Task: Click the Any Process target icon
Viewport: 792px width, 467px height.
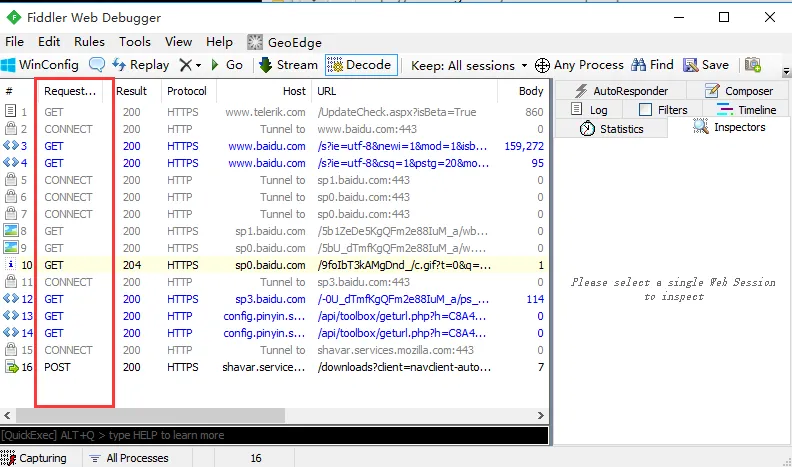Action: point(542,65)
